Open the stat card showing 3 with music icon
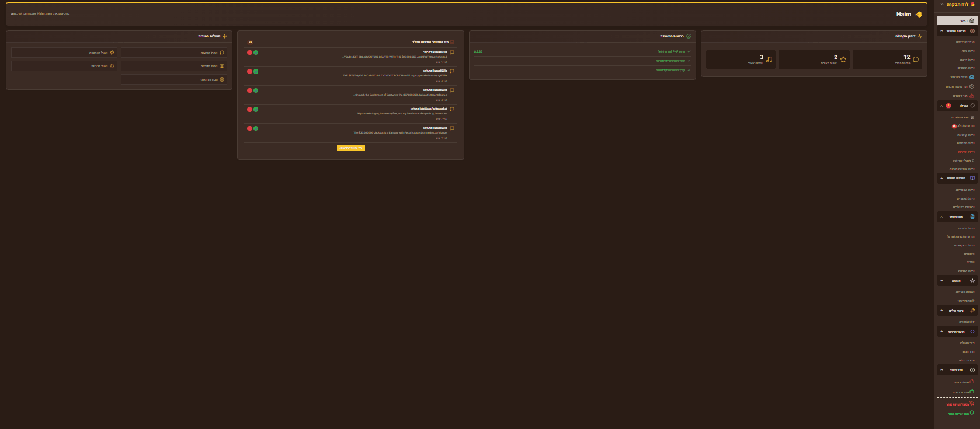Screen dimensions: 980x429 pyautogui.click(x=741, y=60)
